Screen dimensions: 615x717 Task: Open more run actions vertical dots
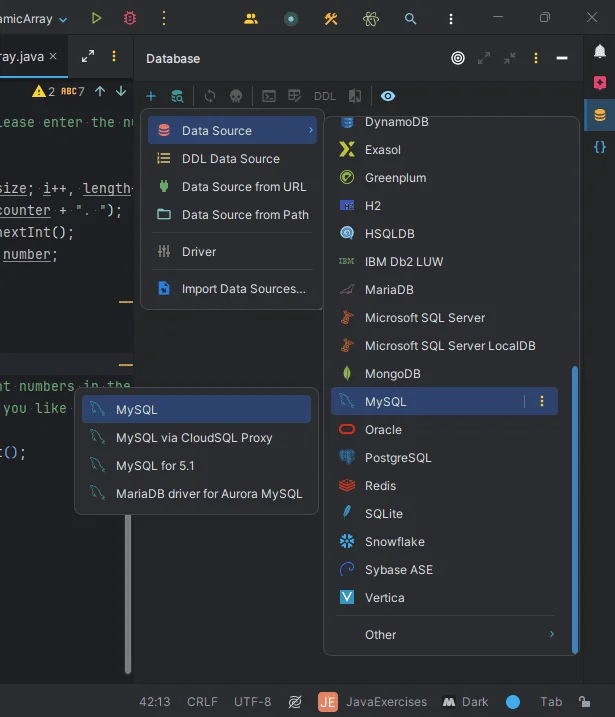(164, 18)
